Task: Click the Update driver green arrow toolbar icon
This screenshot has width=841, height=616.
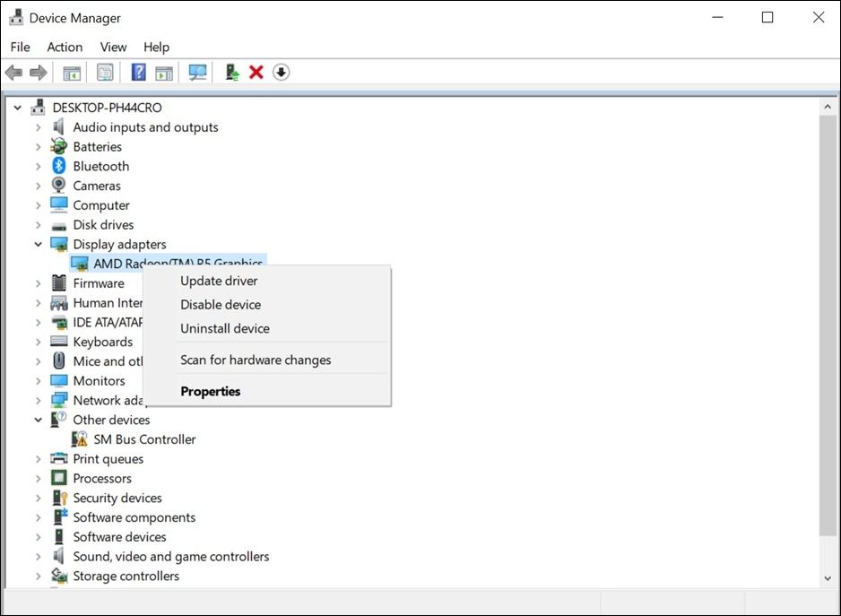Action: [x=232, y=73]
